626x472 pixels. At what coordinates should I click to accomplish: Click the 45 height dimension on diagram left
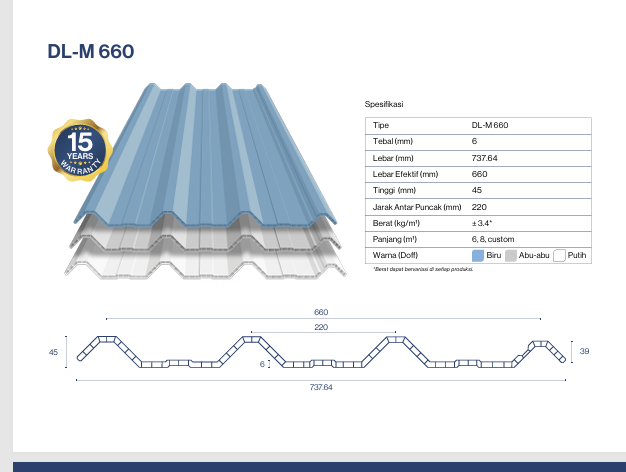pos(53,352)
